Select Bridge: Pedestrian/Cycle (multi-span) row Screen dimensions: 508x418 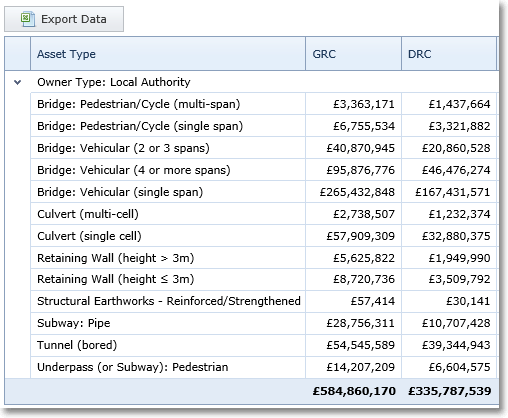click(x=264, y=104)
